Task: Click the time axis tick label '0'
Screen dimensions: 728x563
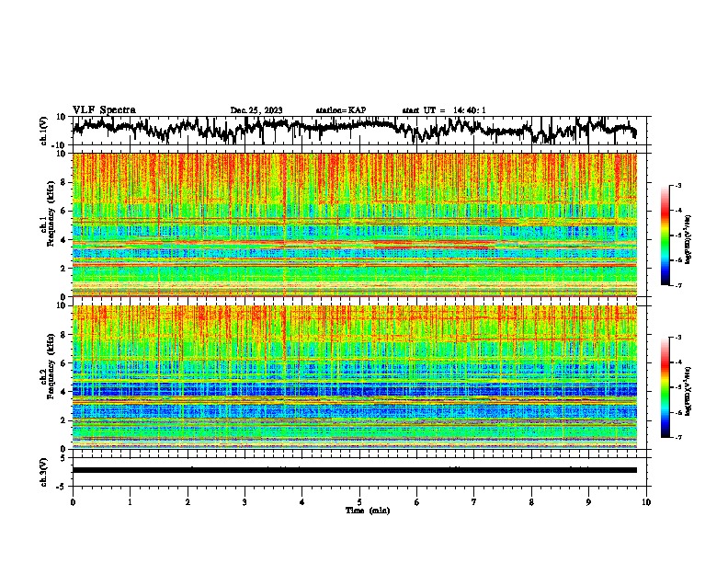Action: (73, 502)
